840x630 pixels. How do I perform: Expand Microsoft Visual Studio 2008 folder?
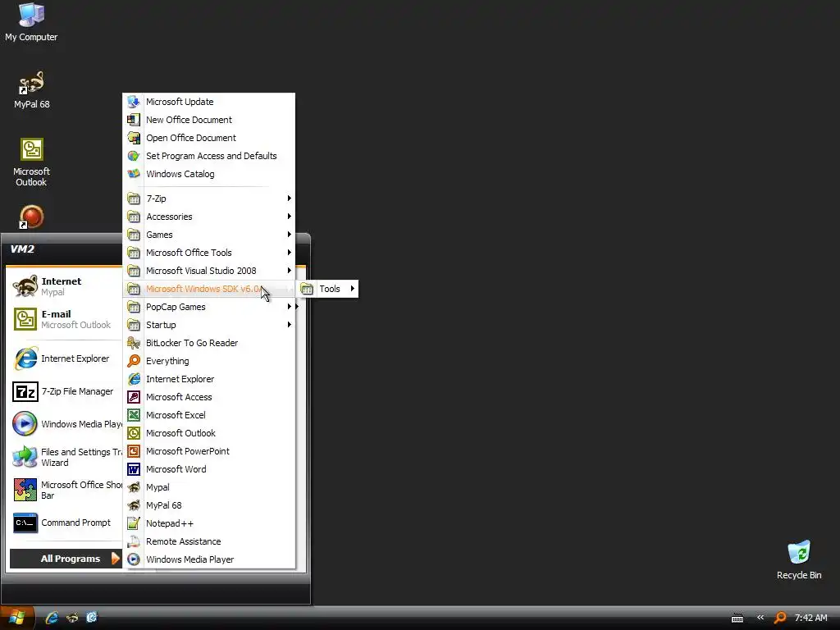click(209, 271)
